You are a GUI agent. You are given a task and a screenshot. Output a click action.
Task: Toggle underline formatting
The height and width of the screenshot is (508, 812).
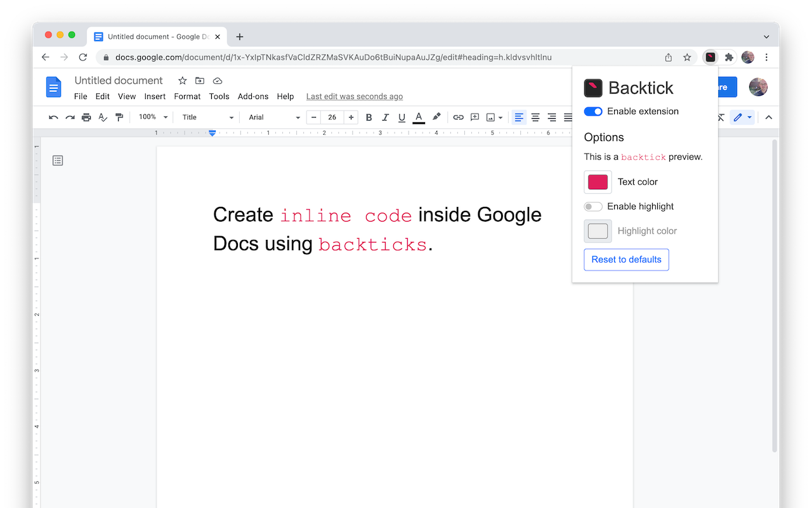402,117
